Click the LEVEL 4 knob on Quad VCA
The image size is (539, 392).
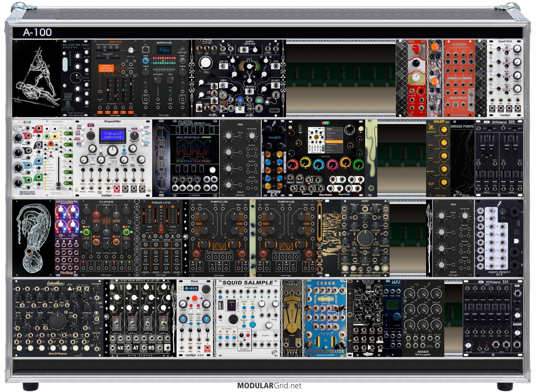tap(517, 89)
